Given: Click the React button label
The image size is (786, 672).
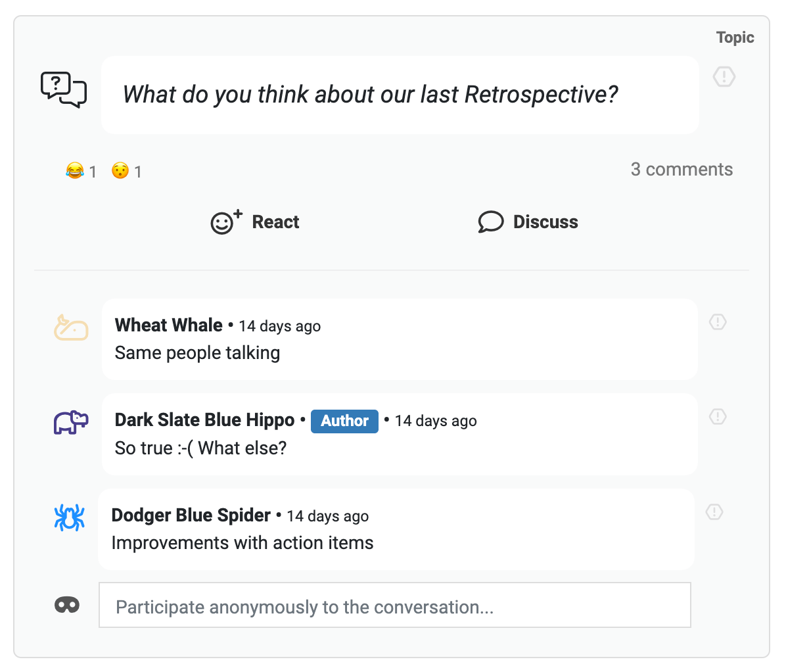Looking at the screenshot, I should pyautogui.click(x=276, y=222).
